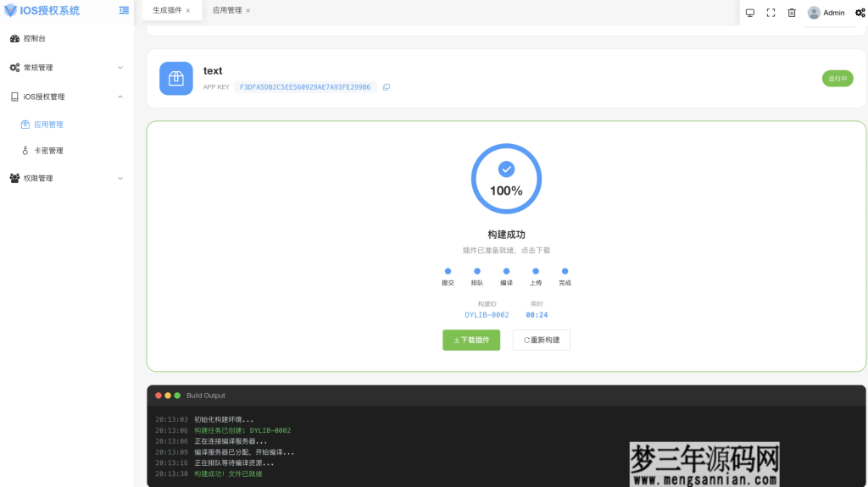Expand the 常规管理 menu
Image resolution: width=868 pixels, height=487 pixels.
[x=66, y=68]
